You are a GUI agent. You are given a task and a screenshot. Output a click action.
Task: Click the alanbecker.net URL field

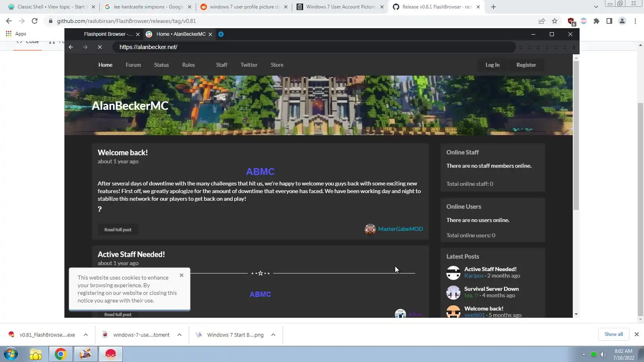point(314,47)
